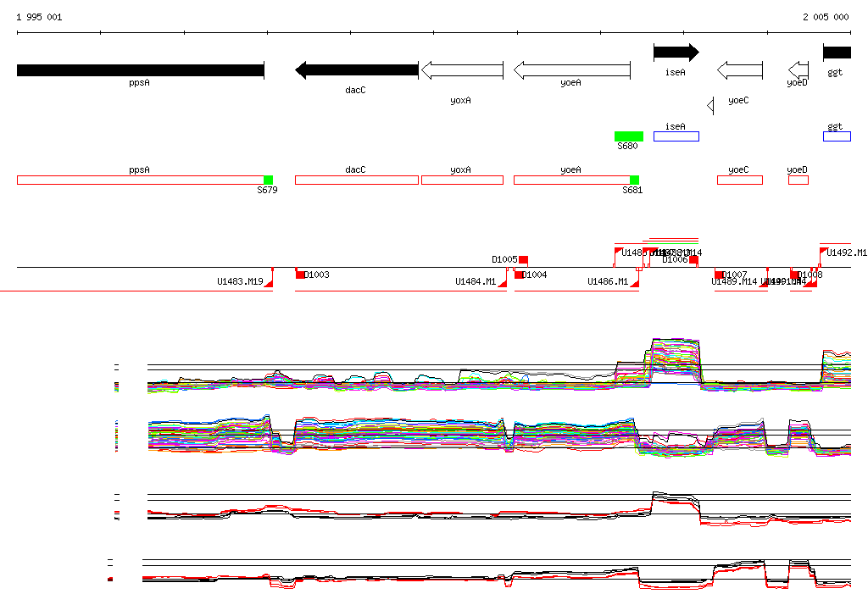Select the green S680 segment block
The image size is (868, 605).
tap(629, 136)
